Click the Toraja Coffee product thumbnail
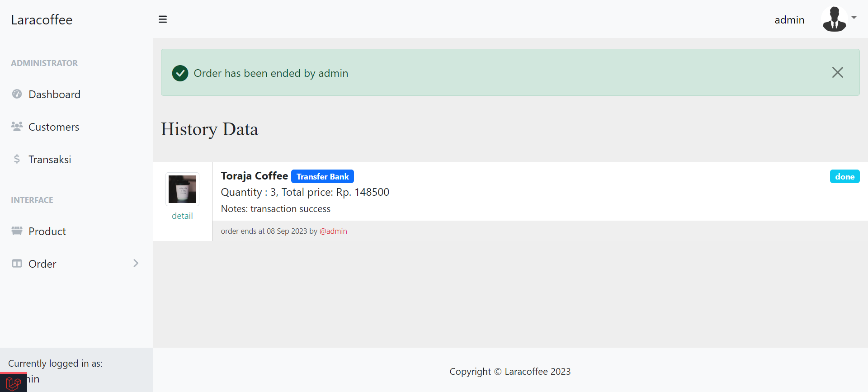The width and height of the screenshot is (868, 392). [182, 189]
